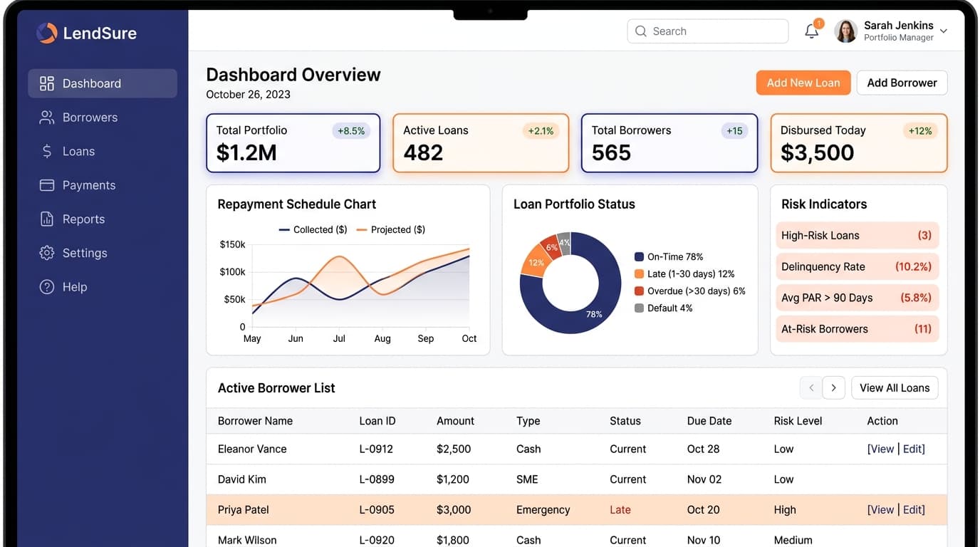This screenshot has height=547, width=980.
Task: Click the Loans dollar sign icon
Action: pos(47,151)
